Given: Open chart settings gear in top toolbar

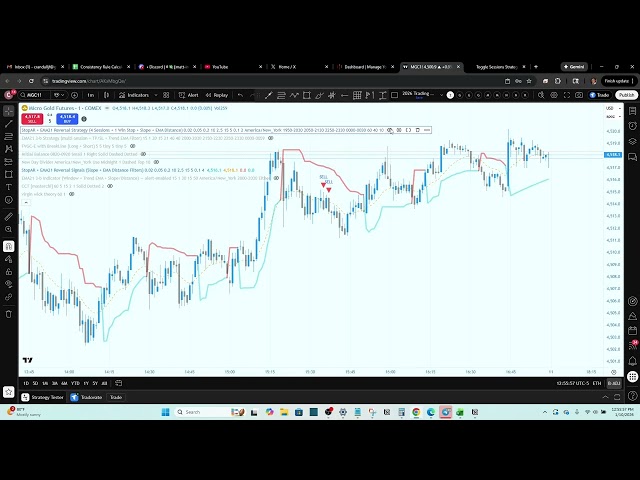Looking at the screenshot, I should tap(554, 95).
